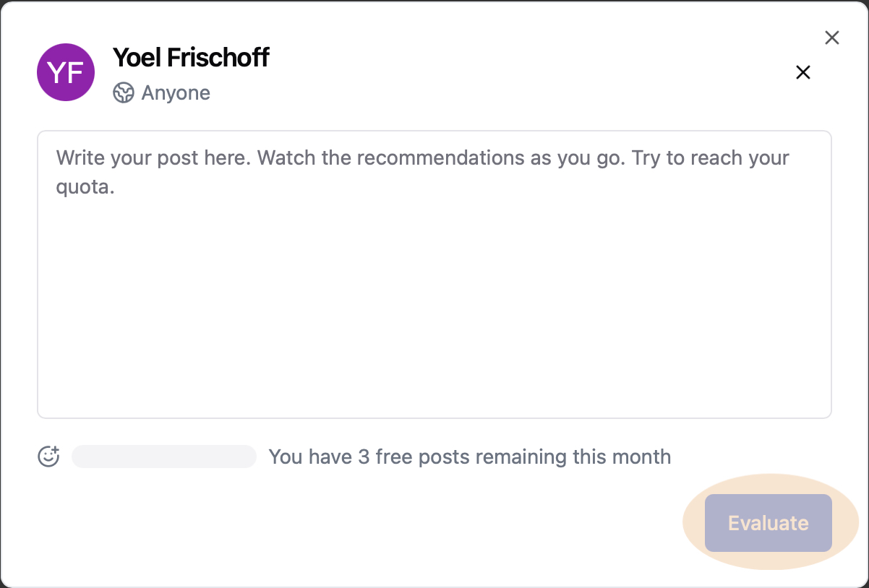869x588 pixels.
Task: Click Yoel Frischoff's name
Action: coord(191,57)
